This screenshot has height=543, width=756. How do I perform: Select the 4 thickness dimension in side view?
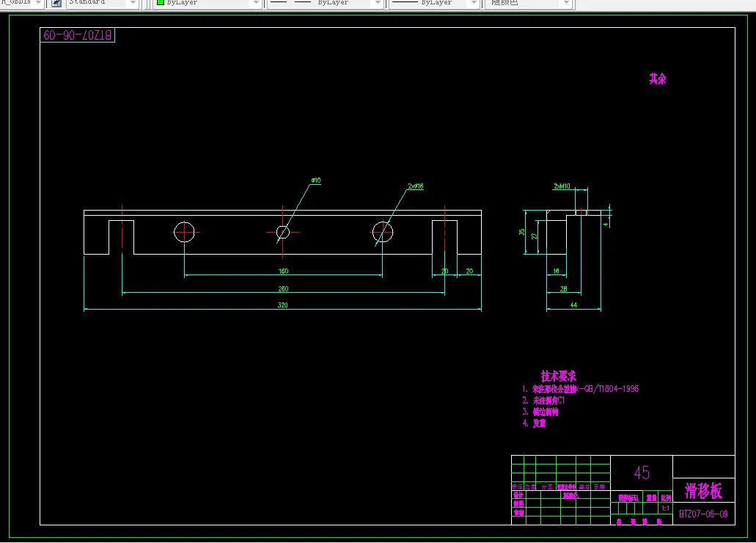pyautogui.click(x=606, y=225)
